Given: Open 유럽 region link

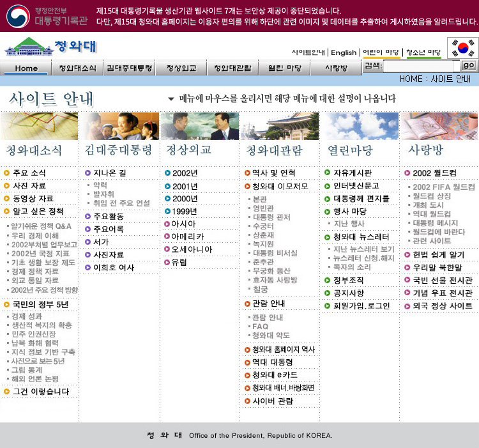Looking at the screenshot, I should [x=179, y=262].
